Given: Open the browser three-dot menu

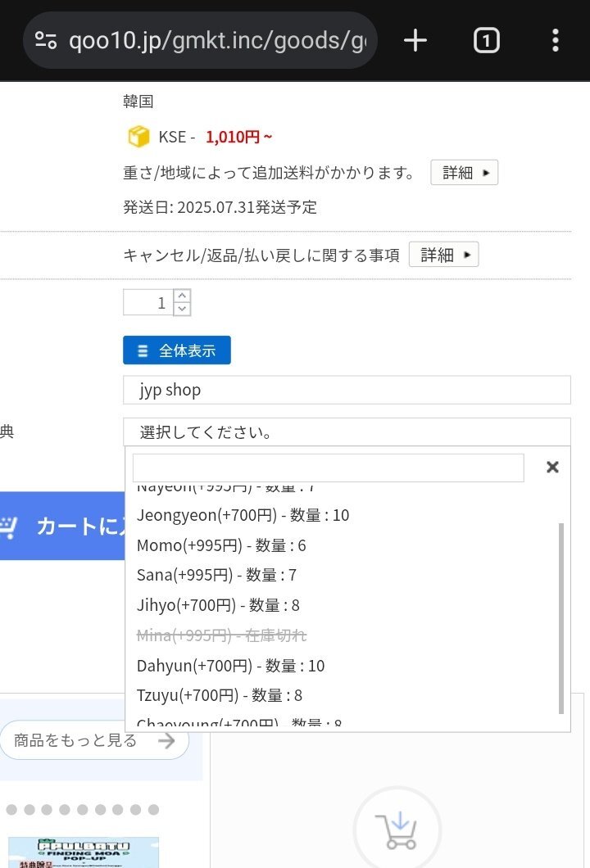Looking at the screenshot, I should [x=555, y=41].
